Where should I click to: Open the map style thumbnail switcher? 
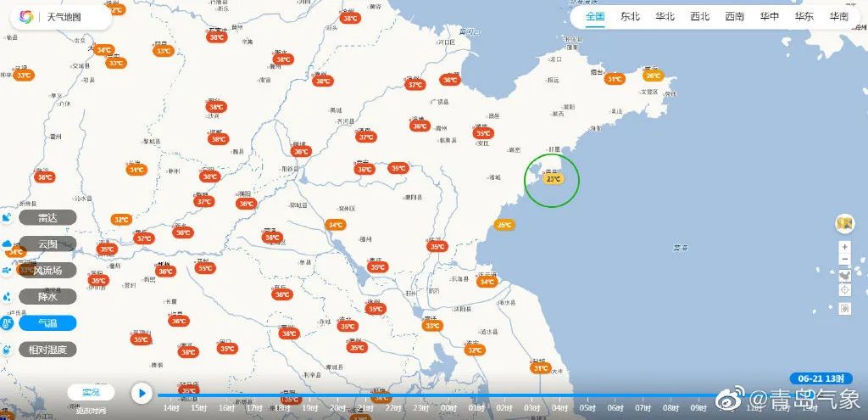point(845,223)
